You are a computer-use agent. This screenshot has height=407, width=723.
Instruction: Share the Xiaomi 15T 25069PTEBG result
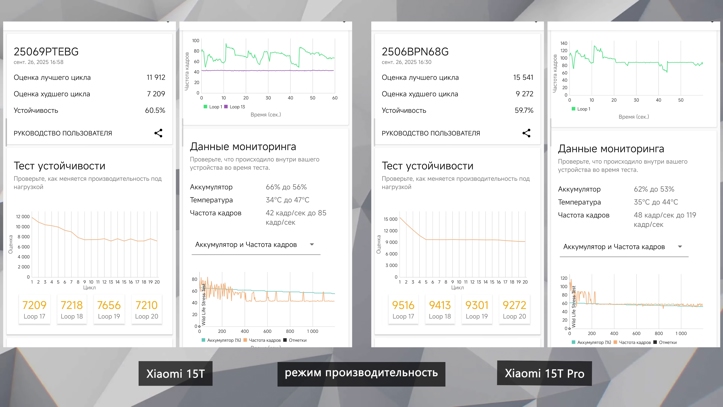(158, 133)
